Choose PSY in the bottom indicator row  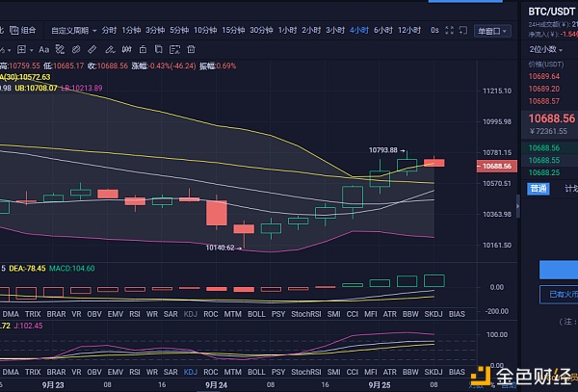click(278, 372)
